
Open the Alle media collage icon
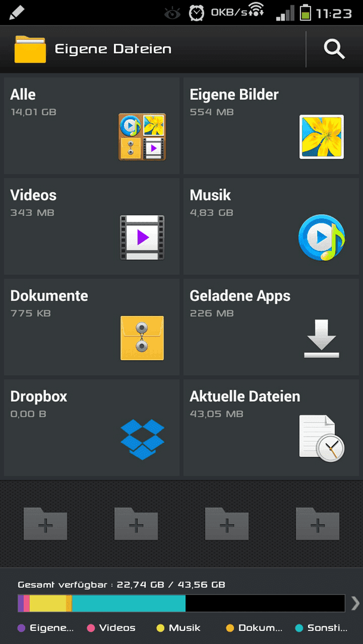coord(142,137)
